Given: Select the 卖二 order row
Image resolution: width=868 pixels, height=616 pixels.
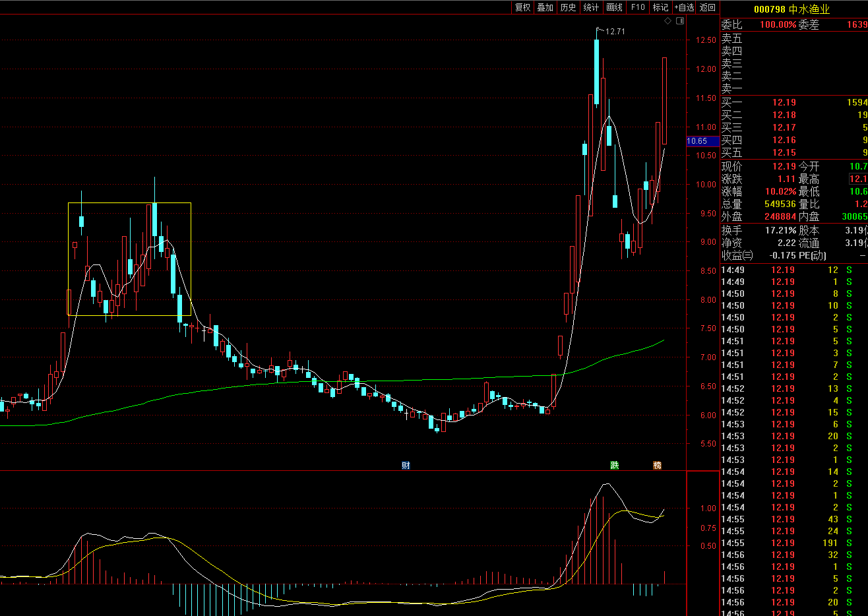Looking at the screenshot, I should click(x=794, y=77).
